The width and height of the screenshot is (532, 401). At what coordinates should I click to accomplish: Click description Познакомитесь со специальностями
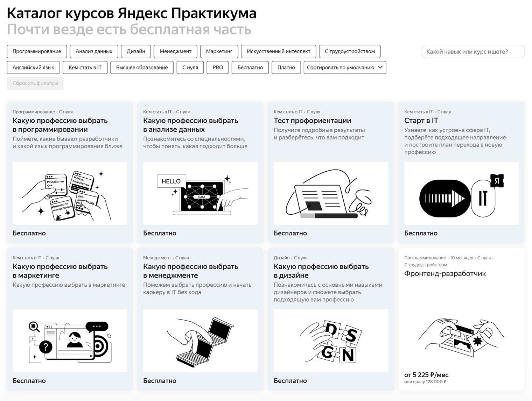[195, 143]
